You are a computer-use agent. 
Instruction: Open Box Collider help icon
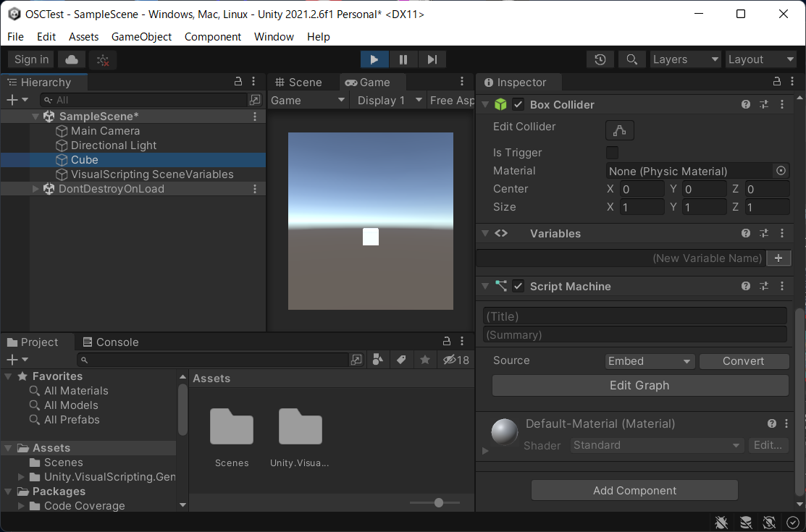(746, 105)
